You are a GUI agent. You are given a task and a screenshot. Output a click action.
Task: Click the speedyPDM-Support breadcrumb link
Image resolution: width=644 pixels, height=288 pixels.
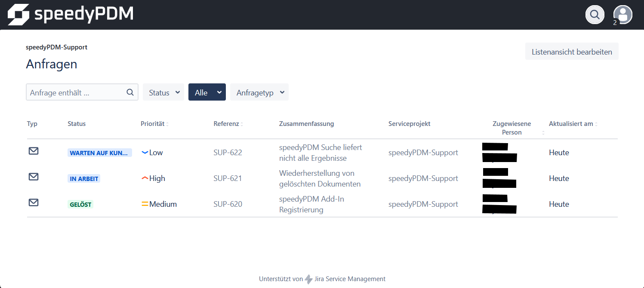click(56, 47)
